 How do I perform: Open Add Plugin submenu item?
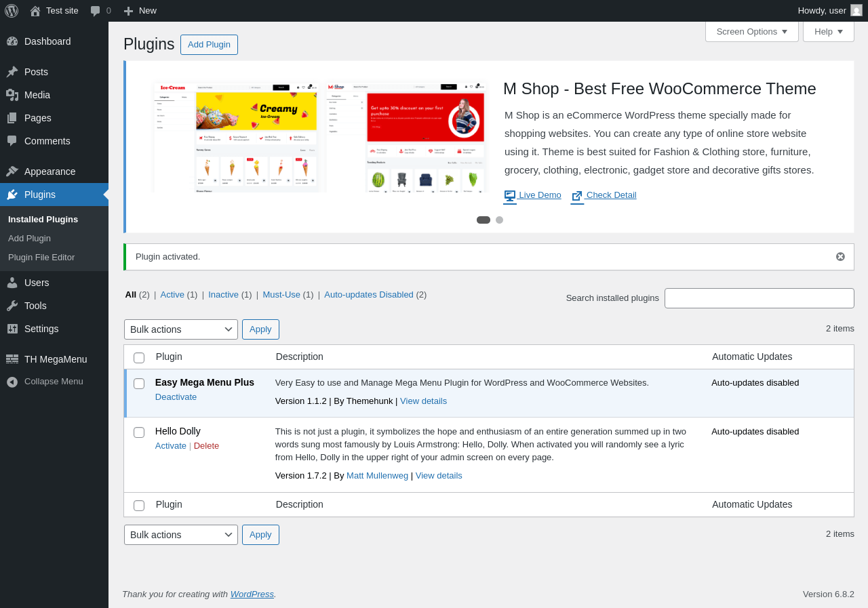[29, 239]
